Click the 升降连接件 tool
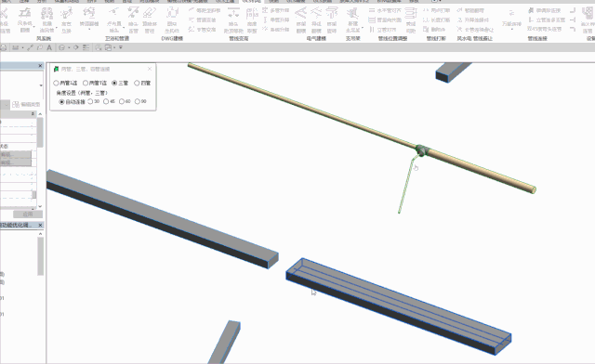Image resolution: width=595 pixels, height=364 pixels. tap(473, 20)
